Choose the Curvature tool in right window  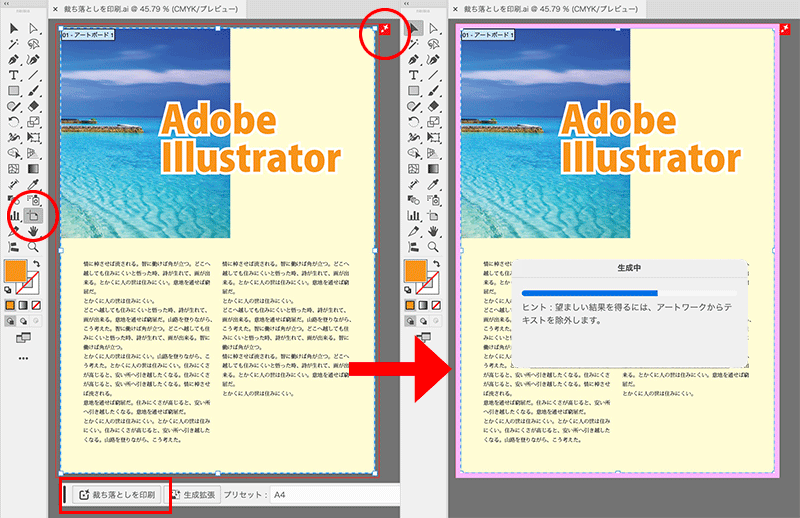coord(433,60)
